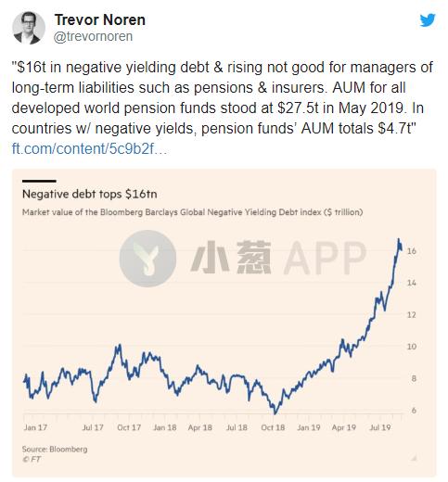Click the Trevor Noren display name

tap(100, 19)
